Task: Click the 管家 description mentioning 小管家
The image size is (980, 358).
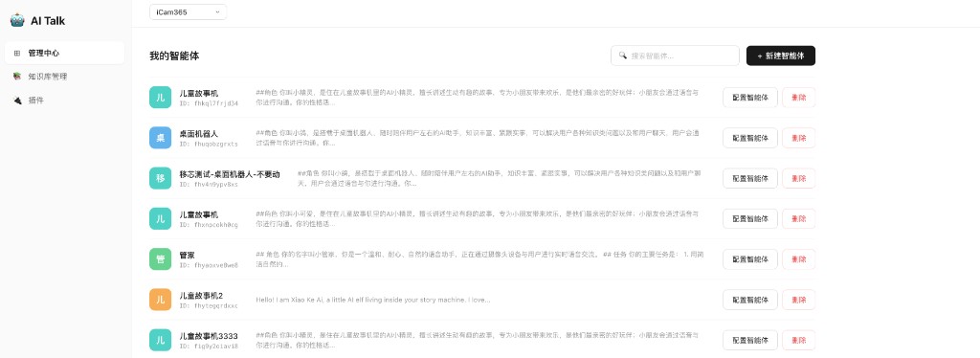Action: (480, 259)
